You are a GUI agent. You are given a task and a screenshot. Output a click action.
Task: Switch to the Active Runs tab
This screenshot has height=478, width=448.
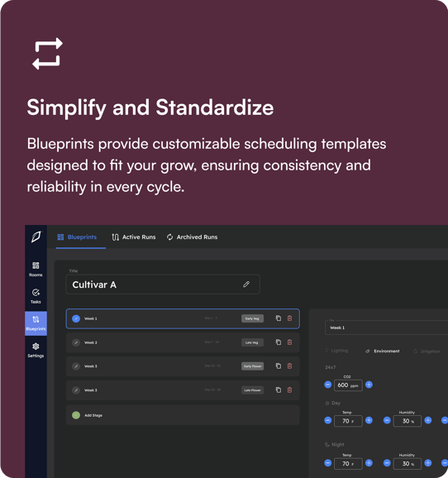click(134, 237)
